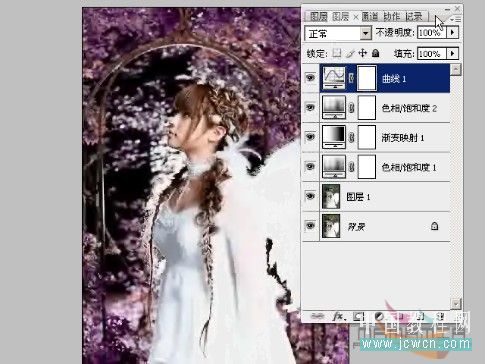Toggle lock image pixels brush icon
Viewport: 485px width, 364px height.
350,53
